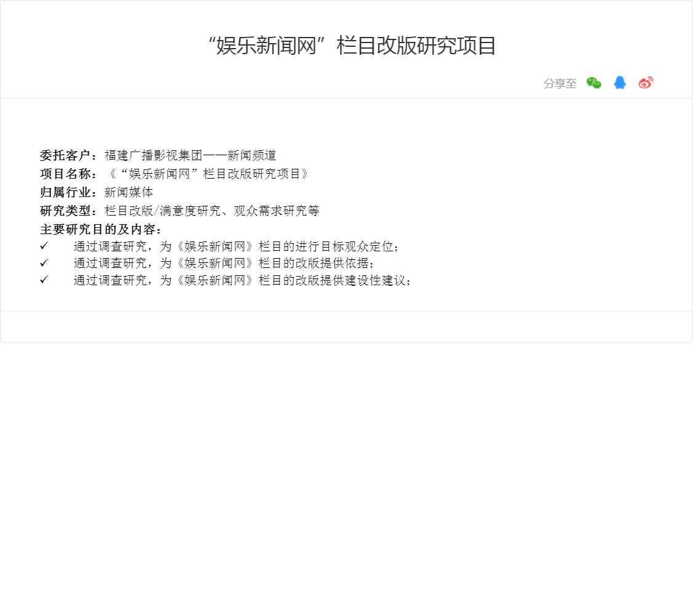Click the bullet line ending 提供建设性建议

(241, 280)
